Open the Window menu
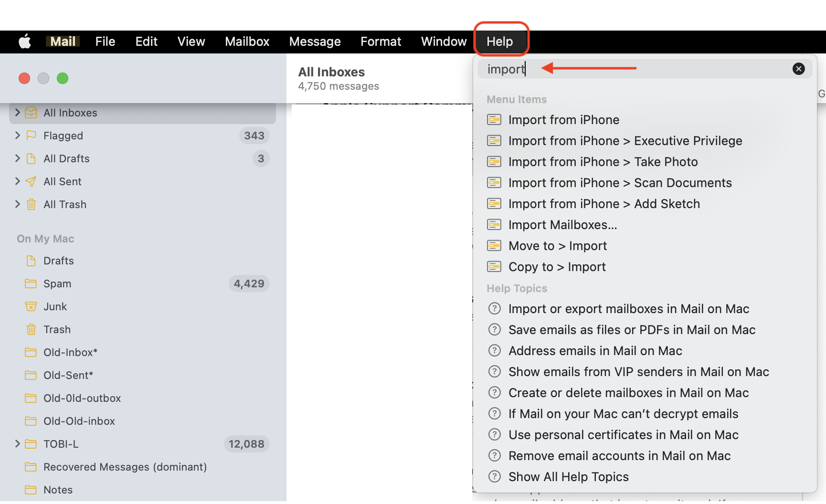Viewport: 826px width, 504px height. pyautogui.click(x=444, y=42)
